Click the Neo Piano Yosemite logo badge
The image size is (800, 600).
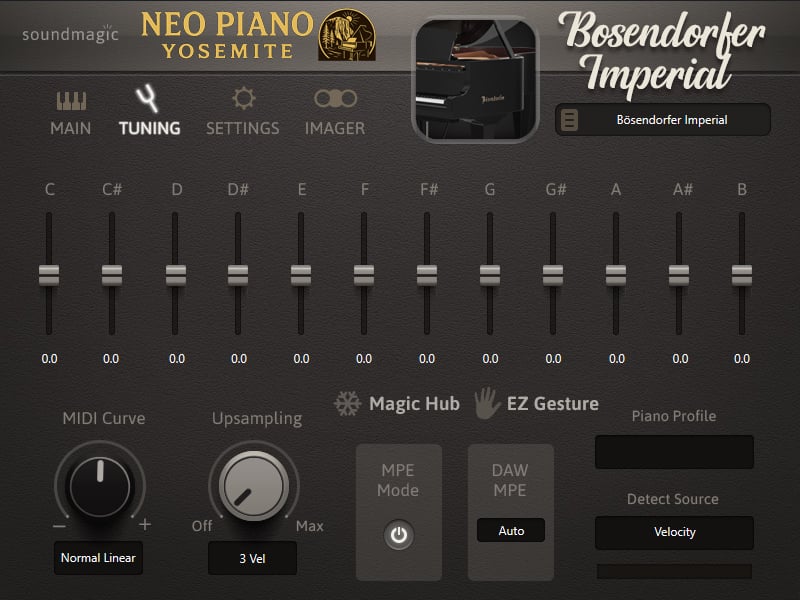[x=347, y=36]
